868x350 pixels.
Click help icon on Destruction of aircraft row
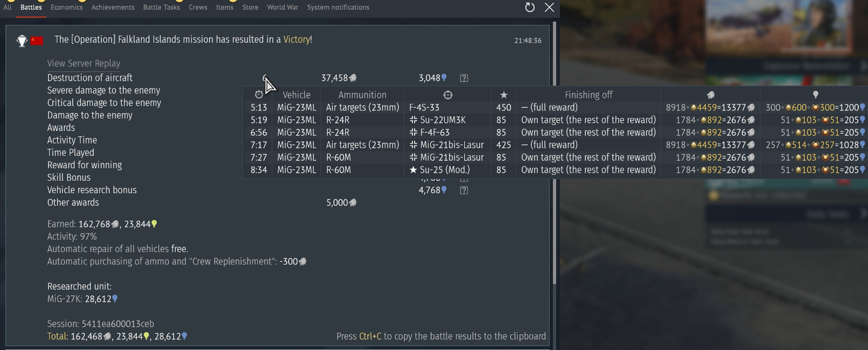(464, 78)
